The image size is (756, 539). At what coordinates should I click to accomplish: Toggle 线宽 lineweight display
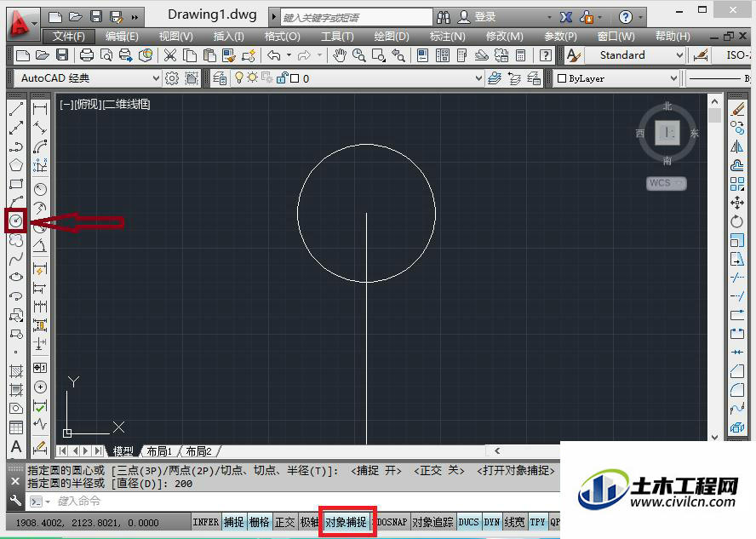pyautogui.click(x=514, y=522)
